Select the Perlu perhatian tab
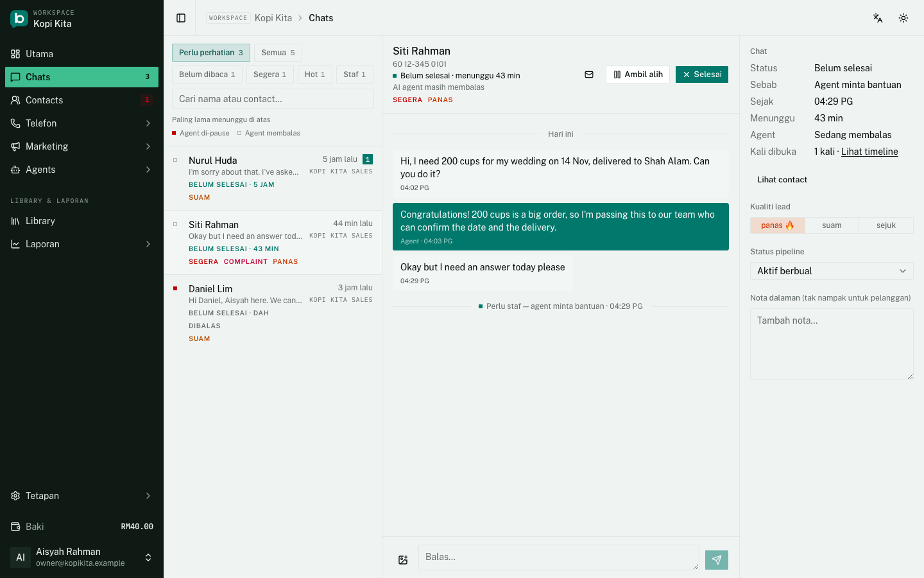Viewport: 924px width, 578px height. tap(211, 53)
